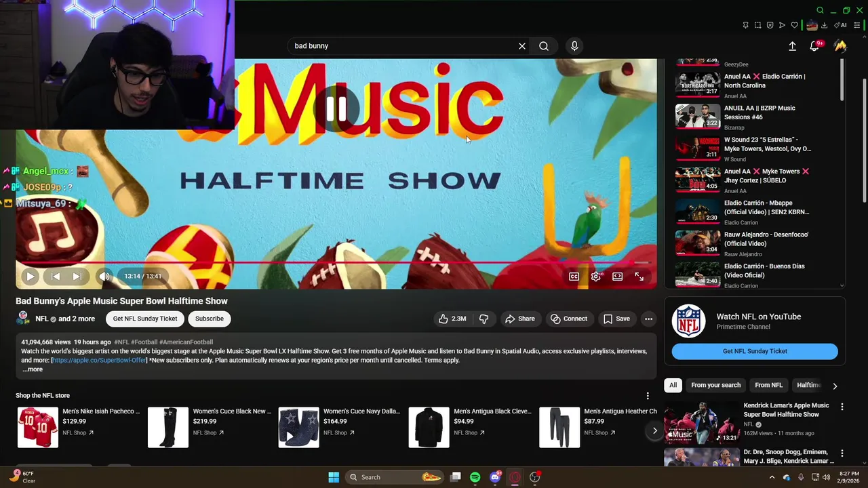Skip to the next video
Image resolution: width=868 pixels, height=488 pixels.
(x=77, y=276)
